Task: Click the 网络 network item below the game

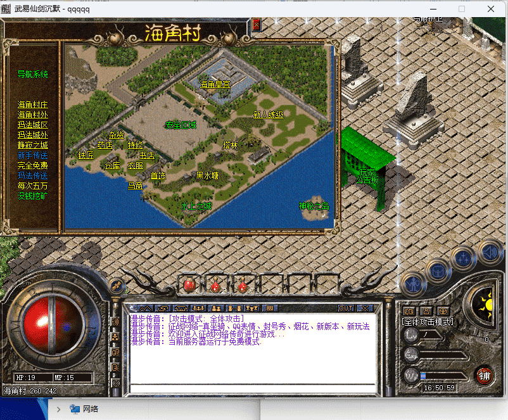Action: coord(84,409)
